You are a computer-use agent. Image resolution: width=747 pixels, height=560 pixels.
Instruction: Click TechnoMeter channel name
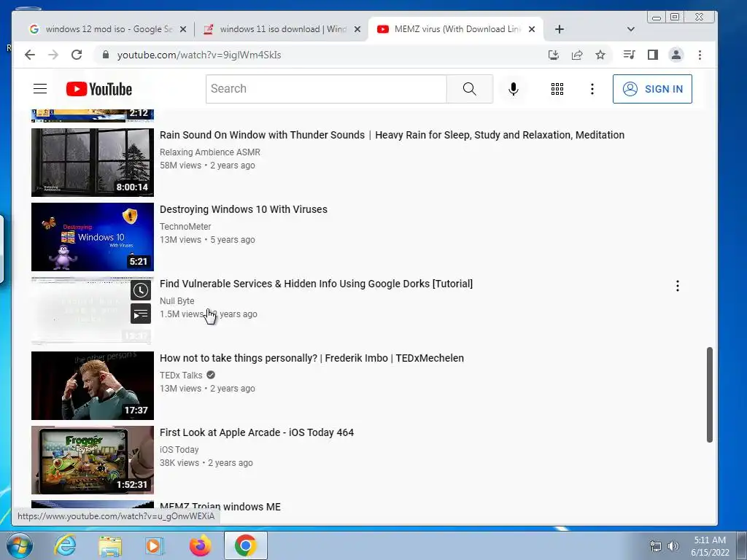tap(185, 227)
